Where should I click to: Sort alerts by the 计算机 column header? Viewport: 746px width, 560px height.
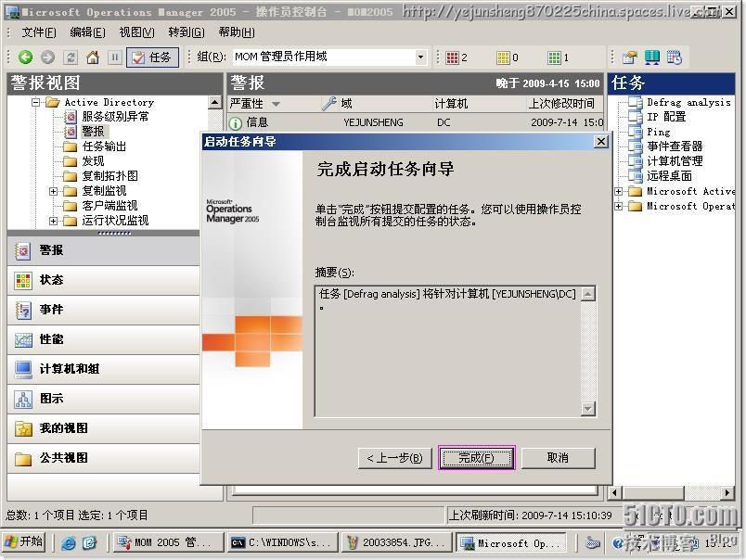pos(451,104)
